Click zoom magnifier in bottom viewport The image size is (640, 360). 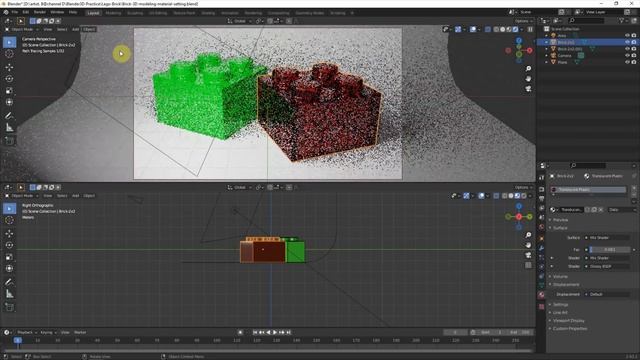528,235
